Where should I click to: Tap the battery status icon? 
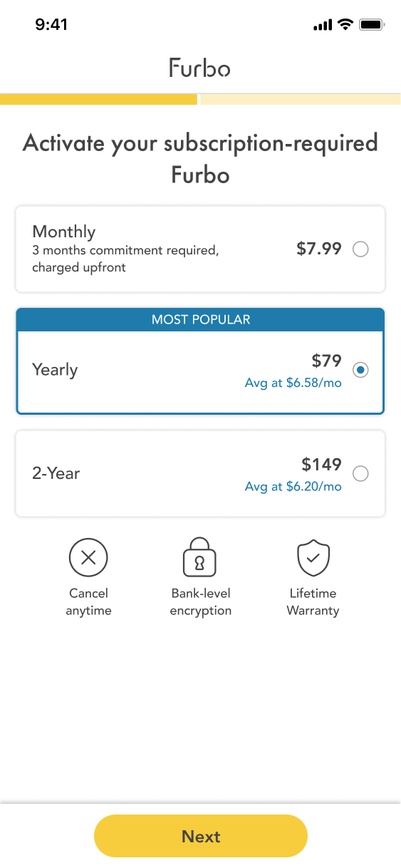point(372,25)
